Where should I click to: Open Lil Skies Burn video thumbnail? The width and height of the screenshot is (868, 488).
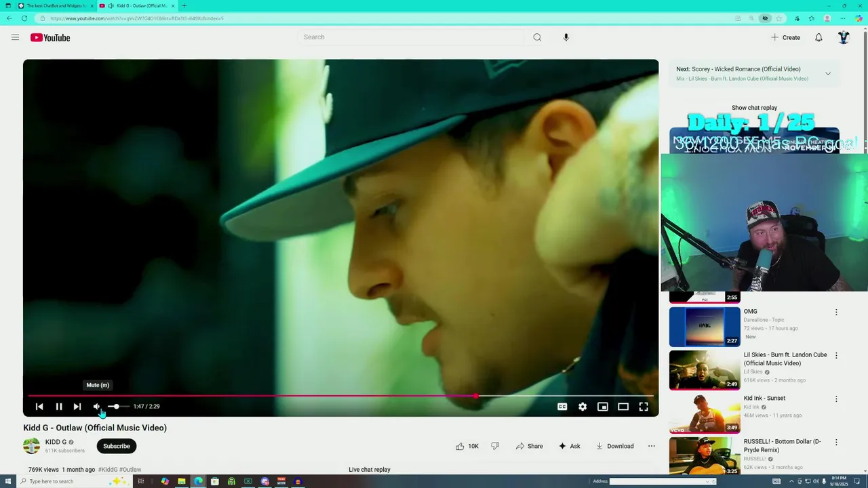coord(705,370)
